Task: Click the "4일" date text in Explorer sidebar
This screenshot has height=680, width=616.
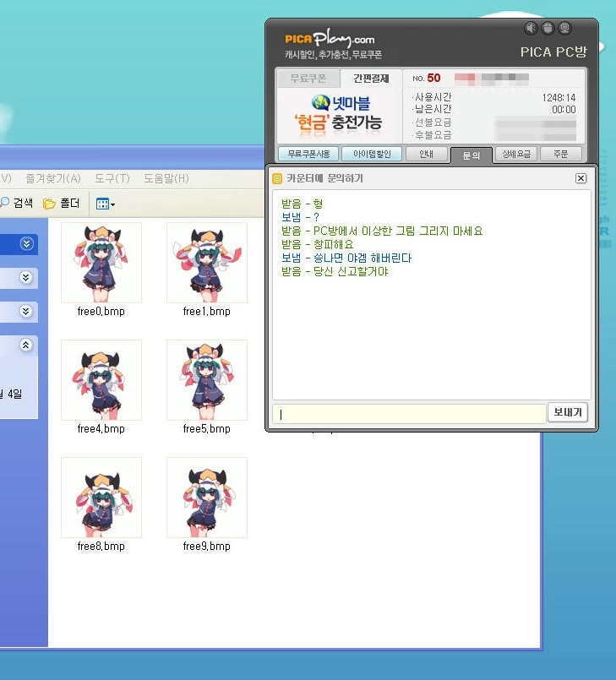Action: (14, 394)
